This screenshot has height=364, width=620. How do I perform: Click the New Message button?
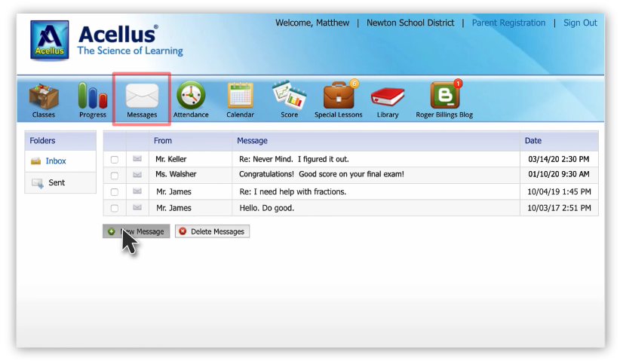pyautogui.click(x=137, y=231)
